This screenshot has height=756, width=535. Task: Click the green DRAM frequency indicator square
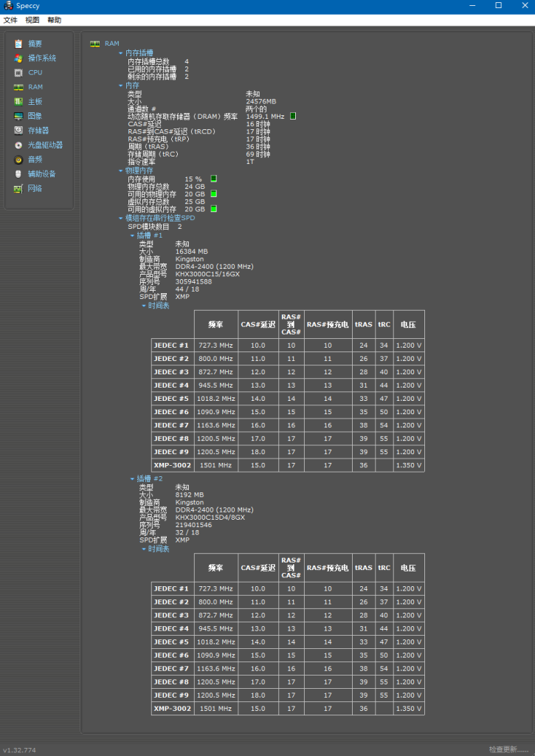[x=293, y=116]
